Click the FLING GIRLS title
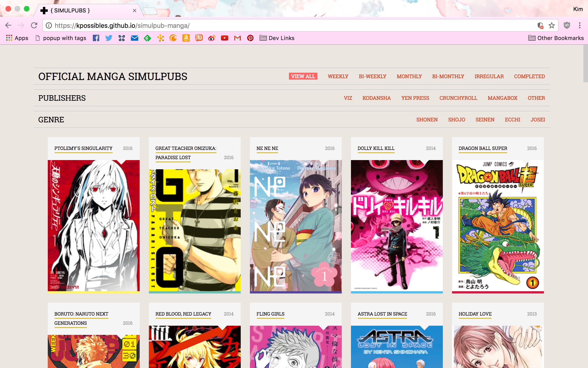This screenshot has width=588, height=368. pos(270,314)
